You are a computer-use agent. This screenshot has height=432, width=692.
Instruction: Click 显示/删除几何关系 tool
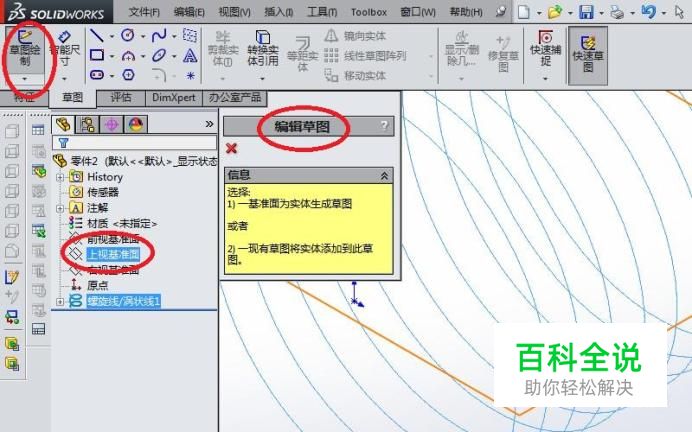(x=462, y=49)
